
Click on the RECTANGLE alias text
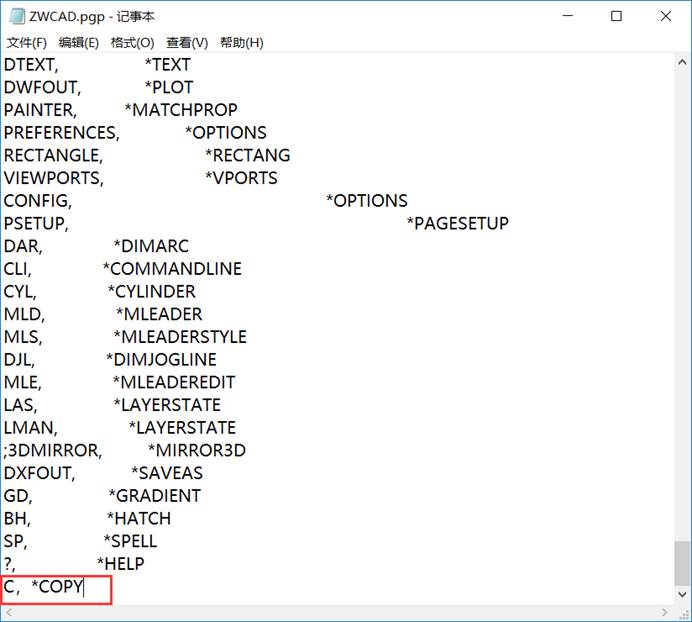(x=52, y=155)
